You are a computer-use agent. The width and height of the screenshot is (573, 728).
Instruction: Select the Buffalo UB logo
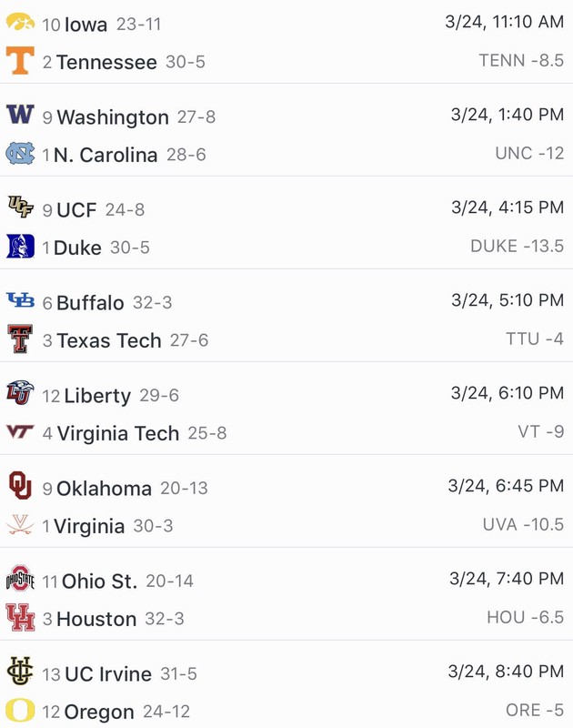20,300
